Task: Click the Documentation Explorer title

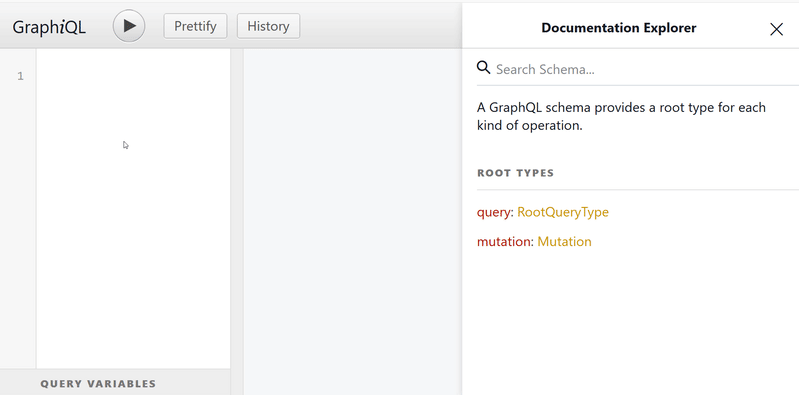Action: click(619, 28)
